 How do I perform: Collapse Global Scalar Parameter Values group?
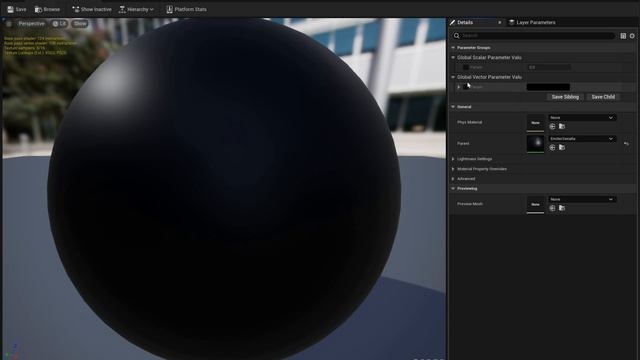click(x=453, y=58)
